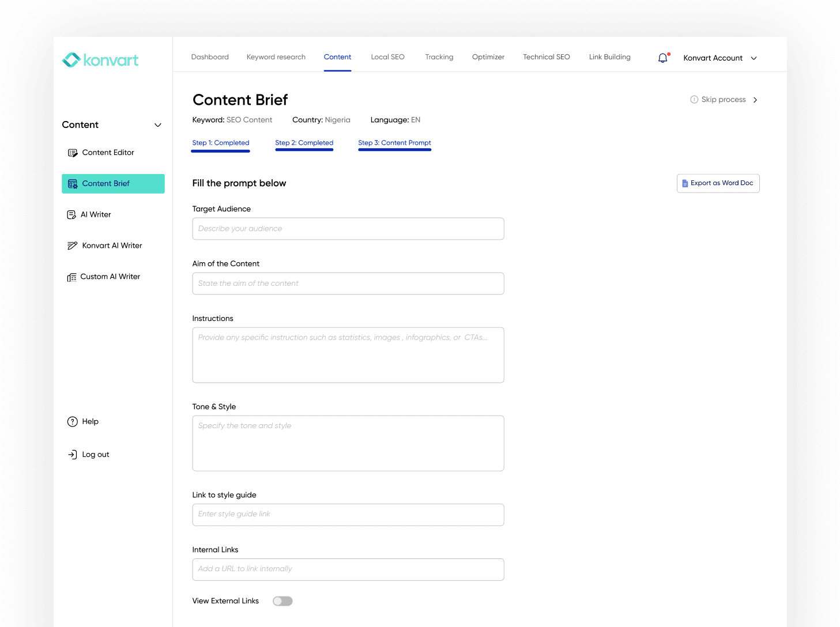Screen dimensions: 840x627
Task: Open Step 1: Completed
Action: click(220, 142)
